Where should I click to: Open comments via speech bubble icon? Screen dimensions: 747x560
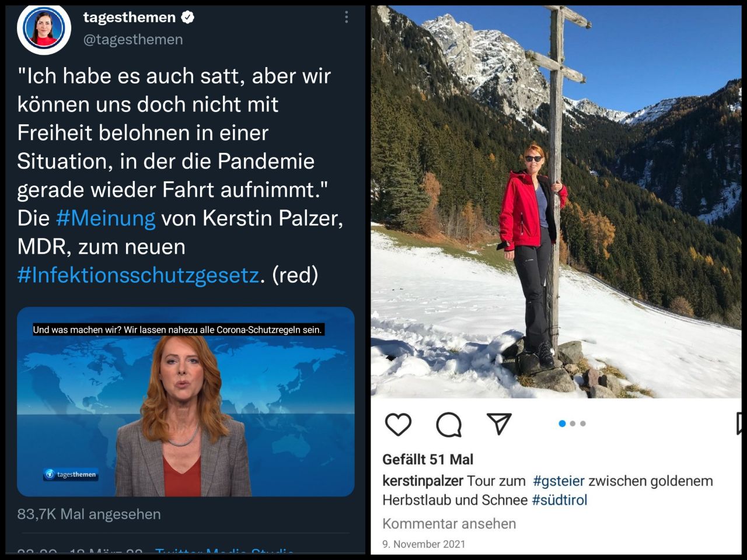coord(449,424)
